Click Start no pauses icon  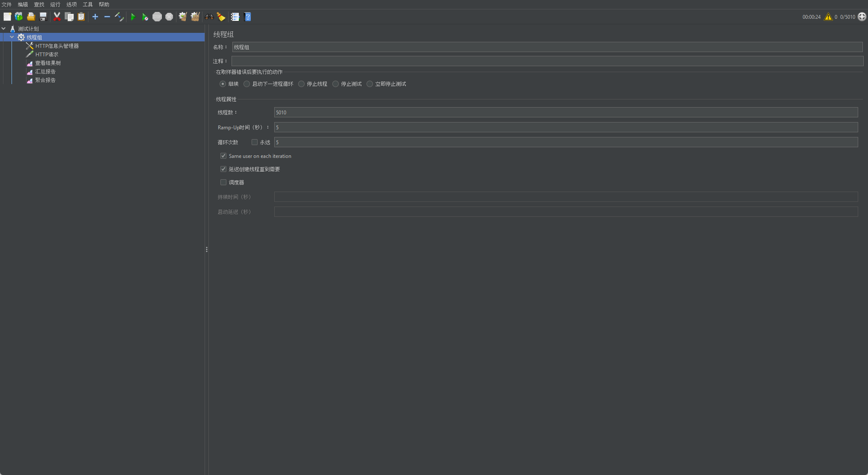click(145, 17)
